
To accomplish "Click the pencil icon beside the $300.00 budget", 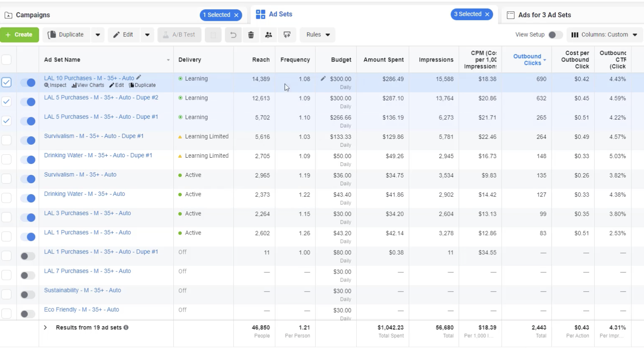I will tap(323, 79).
